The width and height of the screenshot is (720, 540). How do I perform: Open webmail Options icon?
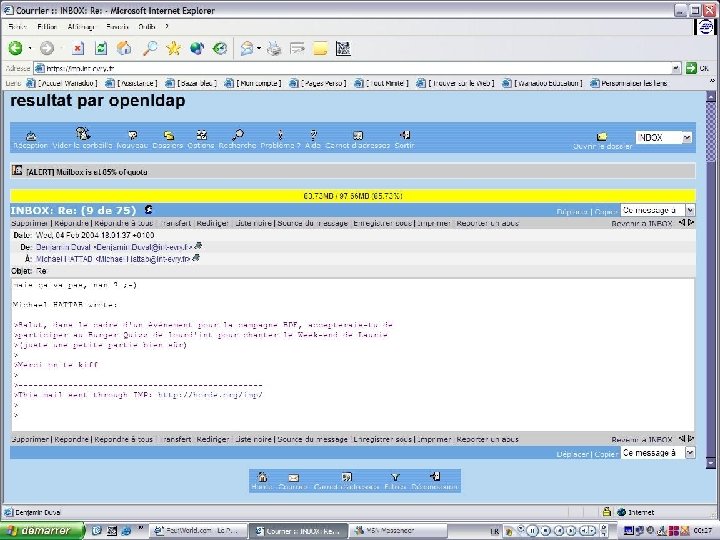201,135
